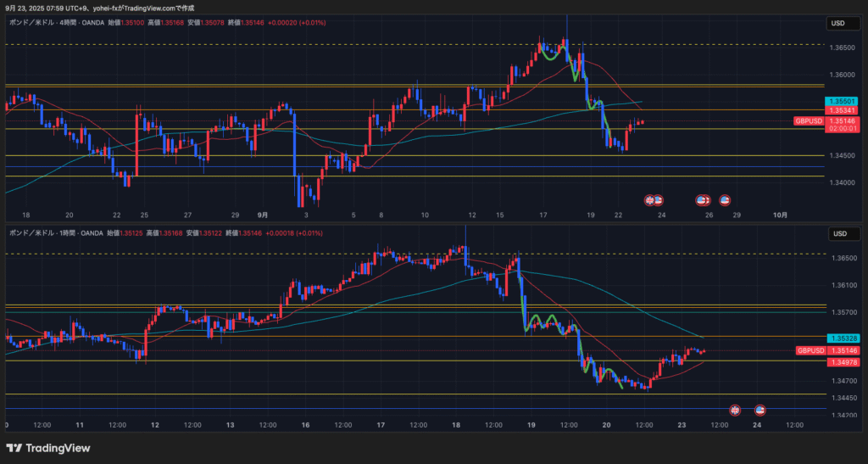Click the UK flag event icon on 1-hour chart
868x464 pixels.
735,410
